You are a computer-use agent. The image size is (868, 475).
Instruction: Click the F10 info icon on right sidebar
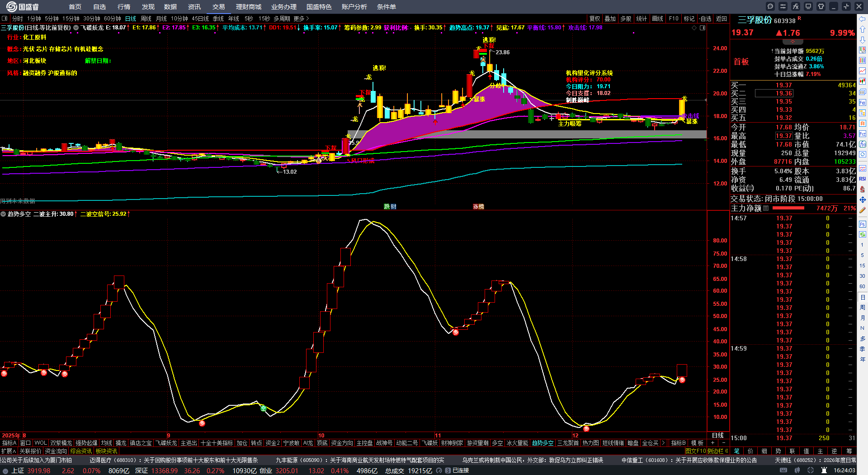[863, 103]
